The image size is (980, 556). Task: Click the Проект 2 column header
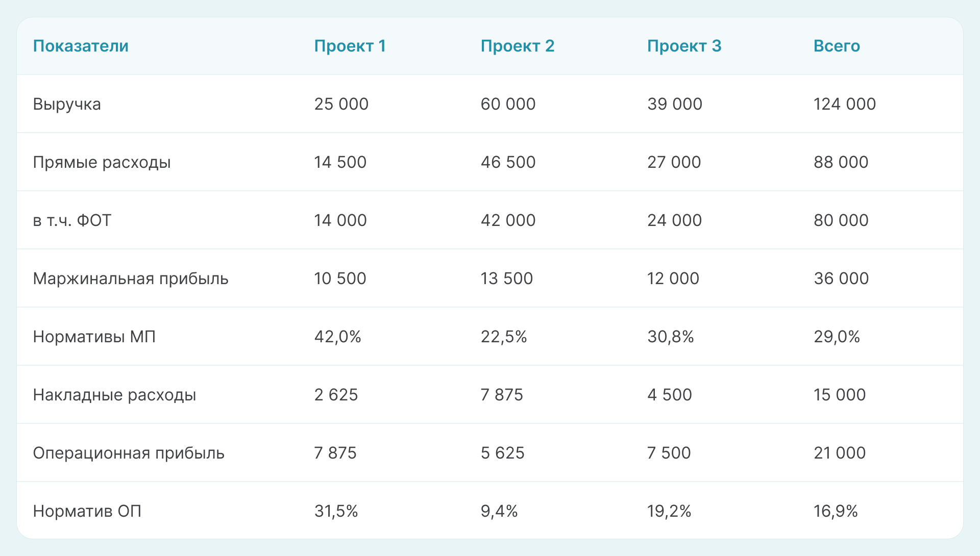(517, 46)
